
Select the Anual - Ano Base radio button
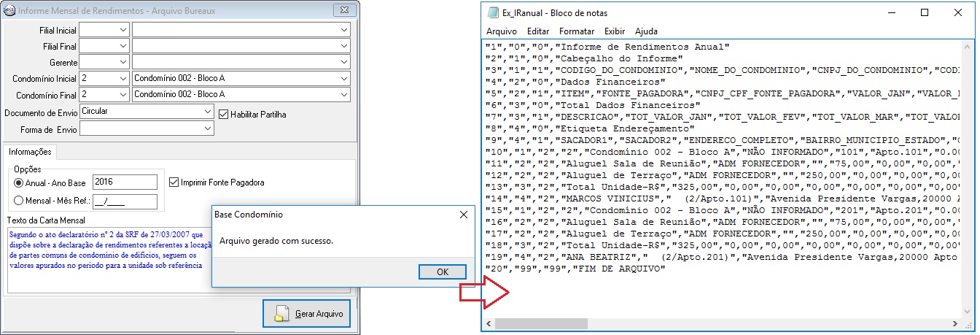pyautogui.click(x=20, y=182)
